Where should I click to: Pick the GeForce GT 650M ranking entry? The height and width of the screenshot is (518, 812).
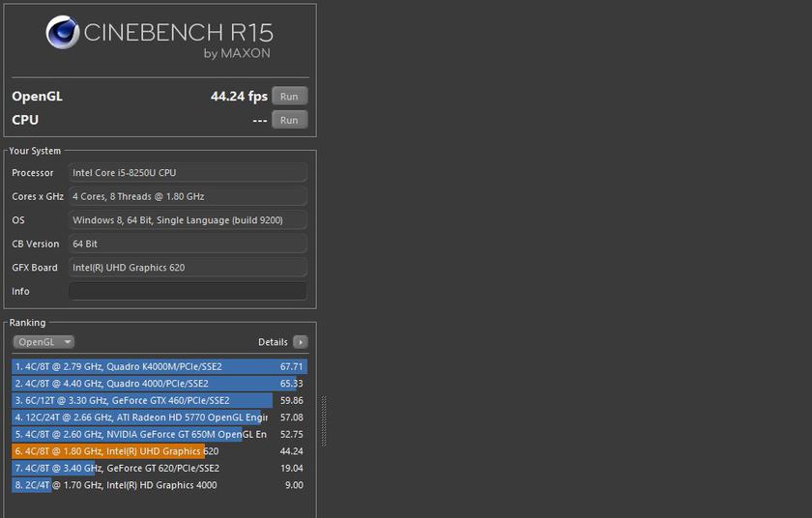(159, 434)
